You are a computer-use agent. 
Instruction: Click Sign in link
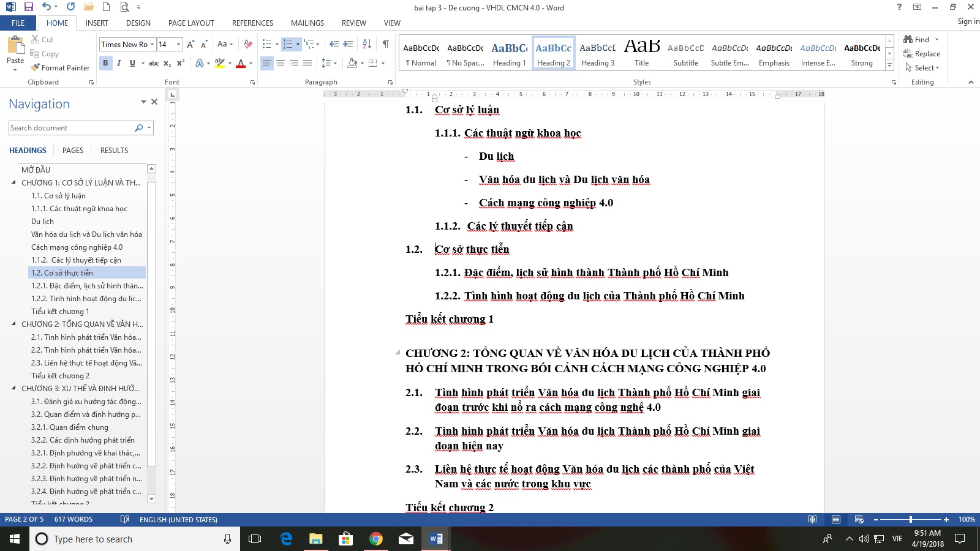(x=968, y=21)
